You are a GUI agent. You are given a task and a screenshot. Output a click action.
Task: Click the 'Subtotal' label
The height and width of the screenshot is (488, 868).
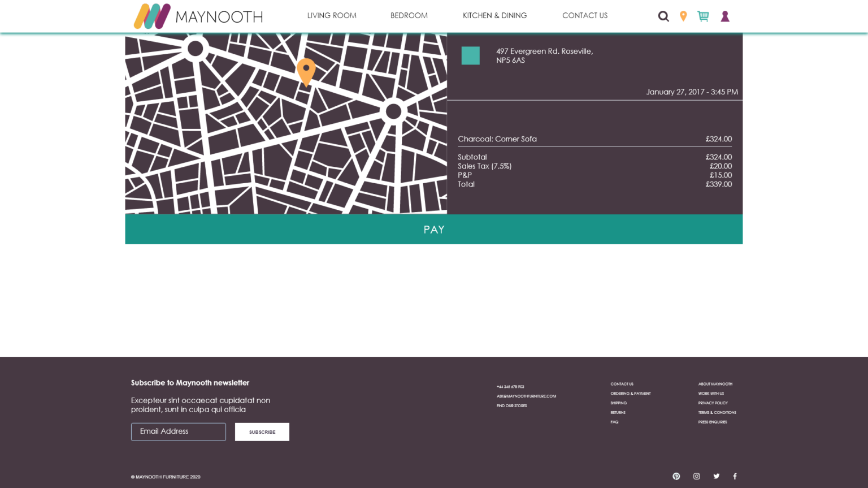472,157
